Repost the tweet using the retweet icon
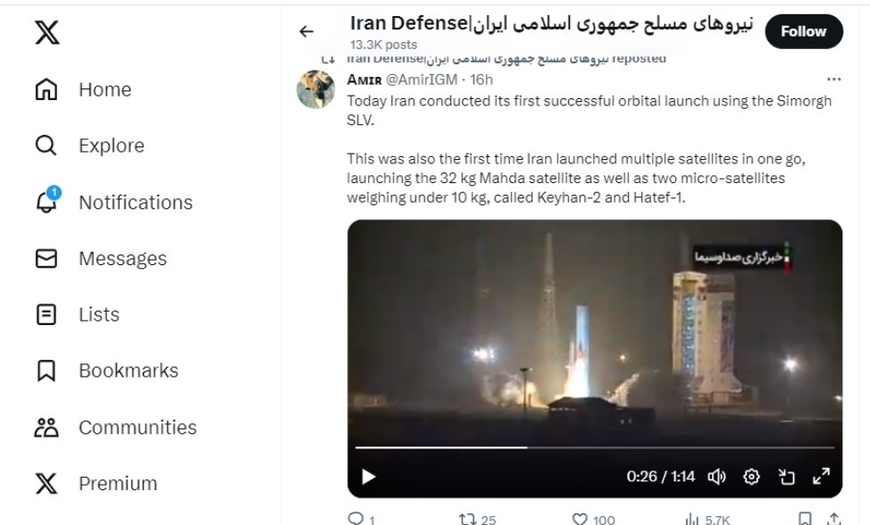870x525 pixels. point(467,519)
